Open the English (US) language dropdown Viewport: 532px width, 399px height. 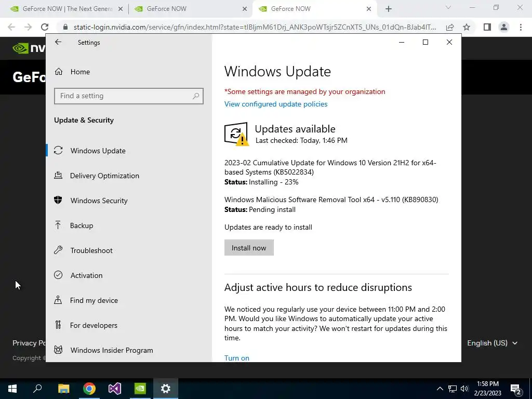pos(493,343)
